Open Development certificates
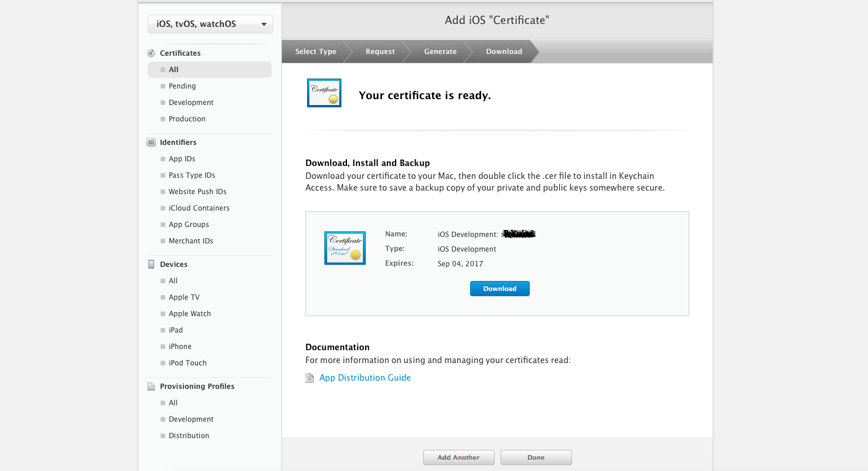 pyautogui.click(x=191, y=103)
